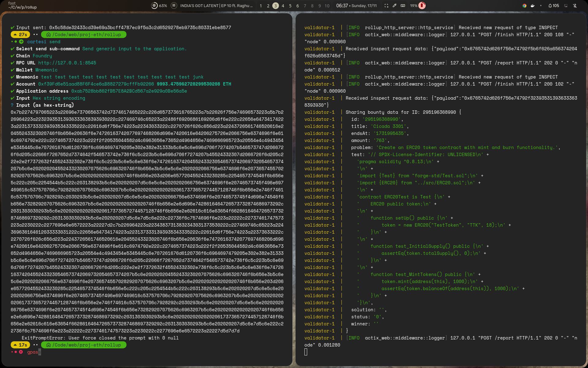Open the clock showing 06:37 Sunday
The width and height of the screenshot is (588, 368).
tap(356, 6)
